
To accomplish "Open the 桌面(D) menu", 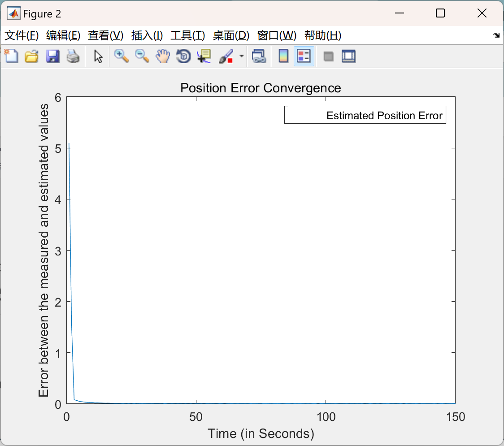I will point(231,35).
